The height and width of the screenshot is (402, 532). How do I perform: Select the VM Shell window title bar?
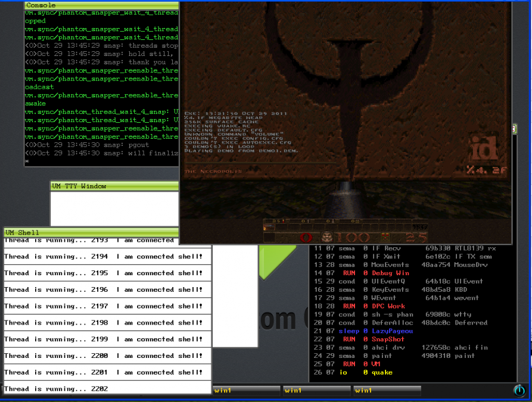[91, 232]
